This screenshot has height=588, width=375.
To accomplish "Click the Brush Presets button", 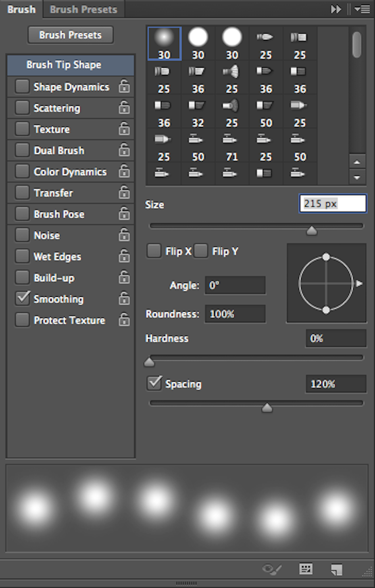I will [71, 35].
